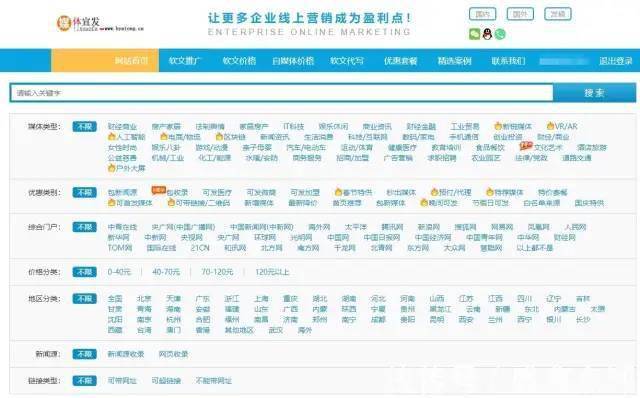Filter portal by 21CN
This screenshot has width=640, height=398.
click(x=200, y=248)
